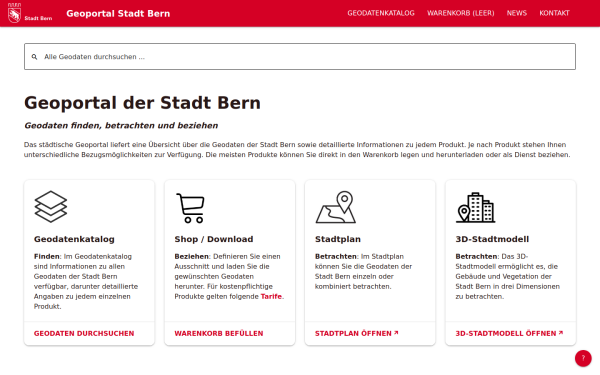Click the Shop / Download card heading
Image resolution: width=600 pixels, height=375 pixels.
(214, 239)
